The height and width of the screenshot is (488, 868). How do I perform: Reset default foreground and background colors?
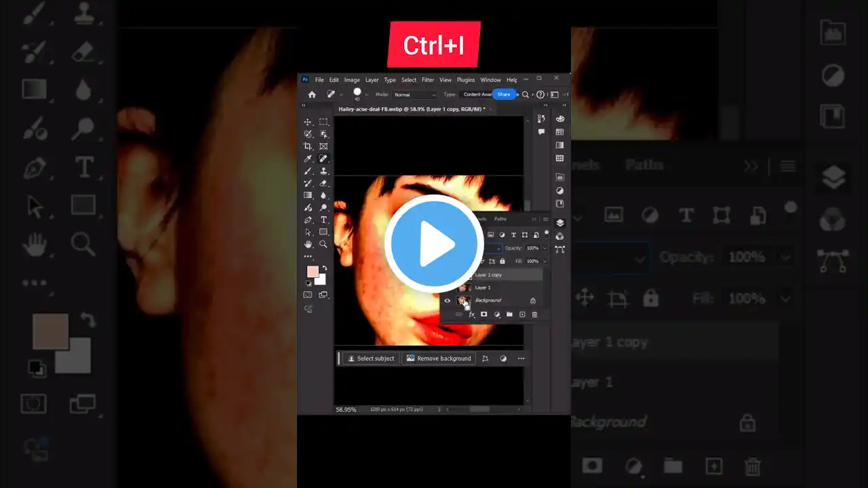(x=309, y=283)
